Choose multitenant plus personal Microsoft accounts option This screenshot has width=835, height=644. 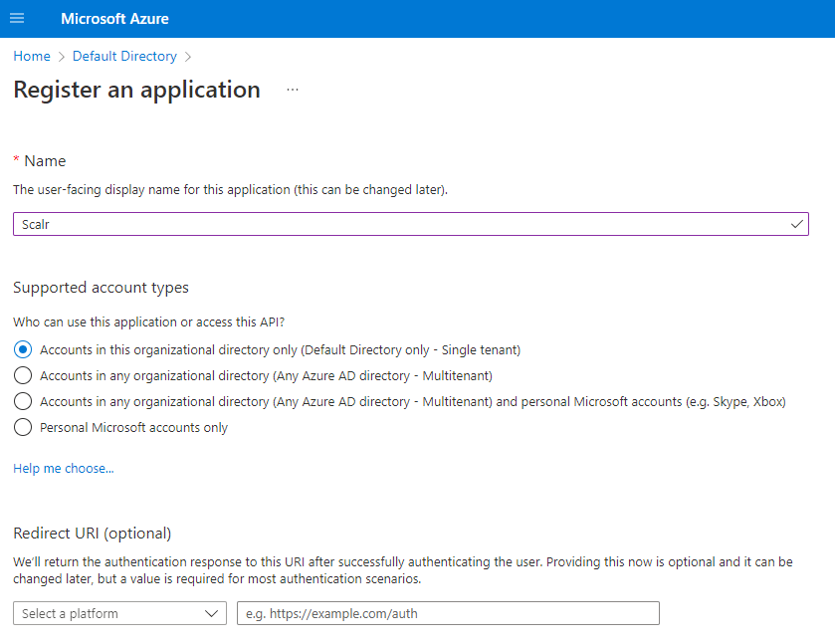click(x=23, y=401)
